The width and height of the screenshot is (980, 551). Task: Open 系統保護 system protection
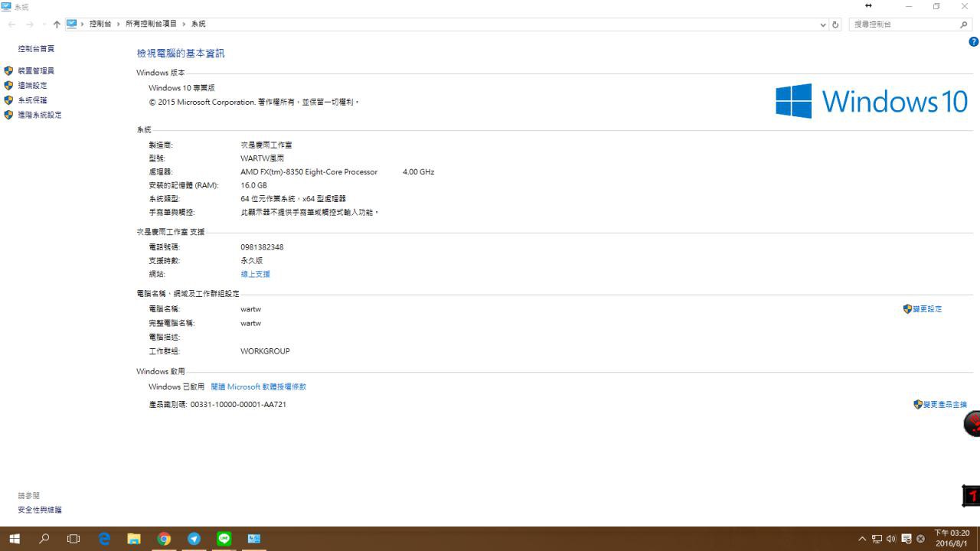tap(32, 100)
